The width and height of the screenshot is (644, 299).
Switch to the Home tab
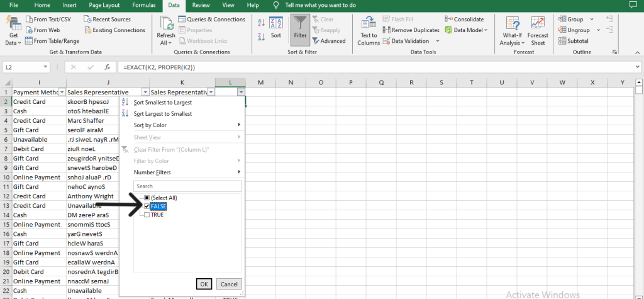pos(42,5)
